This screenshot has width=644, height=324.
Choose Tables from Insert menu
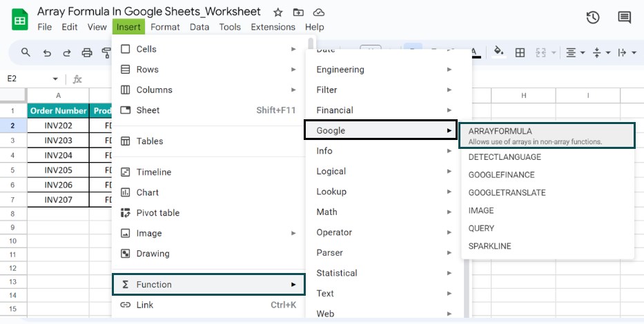tap(208, 141)
